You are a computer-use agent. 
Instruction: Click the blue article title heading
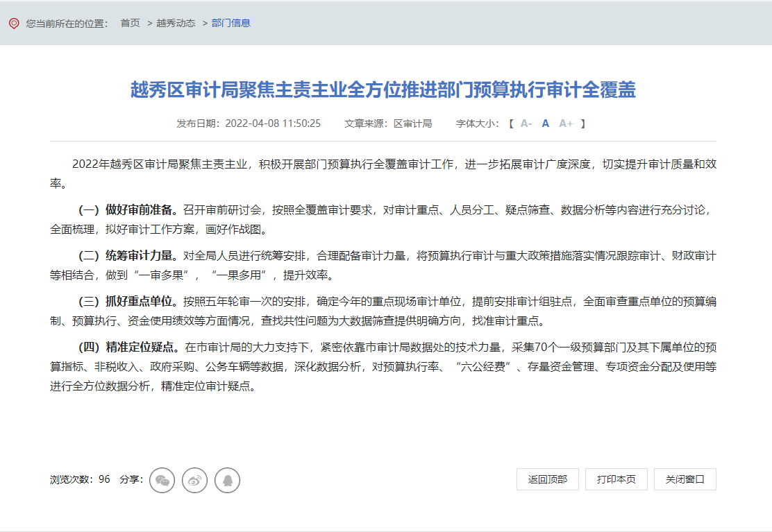click(383, 89)
